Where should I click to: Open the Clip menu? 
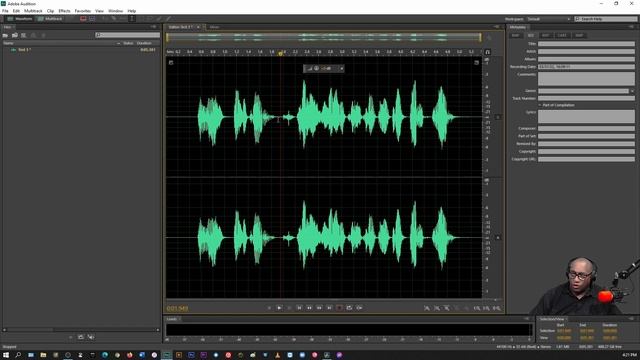click(50, 11)
